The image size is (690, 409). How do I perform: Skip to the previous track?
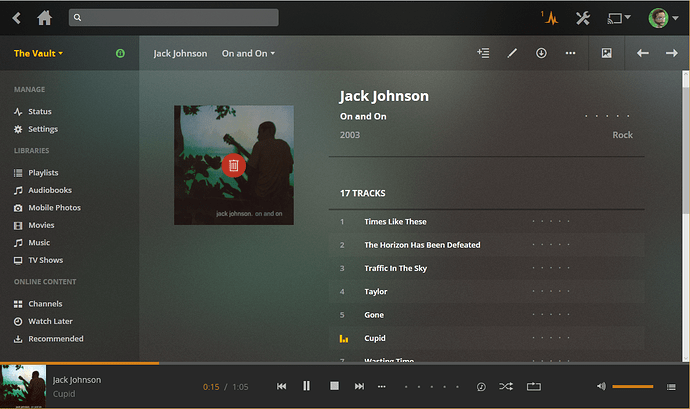[x=281, y=386]
